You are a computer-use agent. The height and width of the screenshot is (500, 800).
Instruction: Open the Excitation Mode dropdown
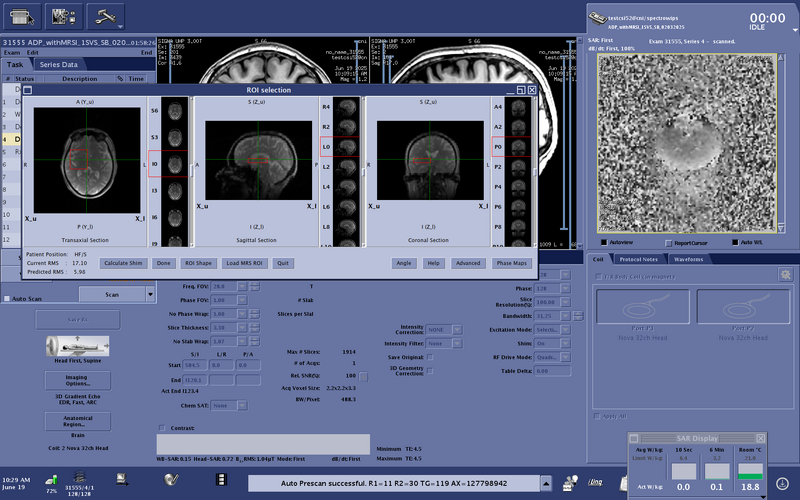(x=565, y=330)
